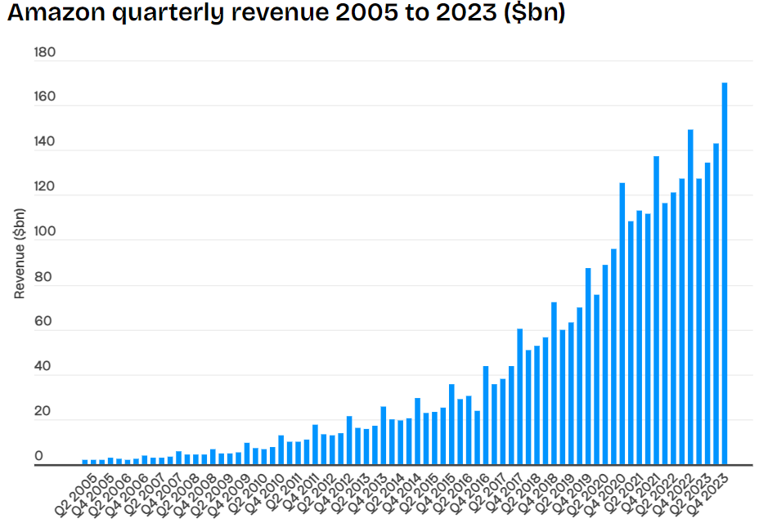Viewport: 759px width, 532px height.
Task: Select the 'Q4 2019' x-axis label
Action: pos(571,496)
